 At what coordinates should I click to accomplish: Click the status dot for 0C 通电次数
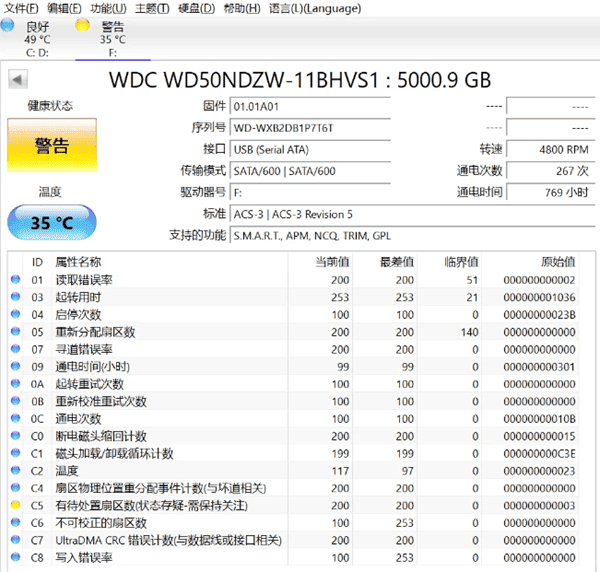[16, 418]
